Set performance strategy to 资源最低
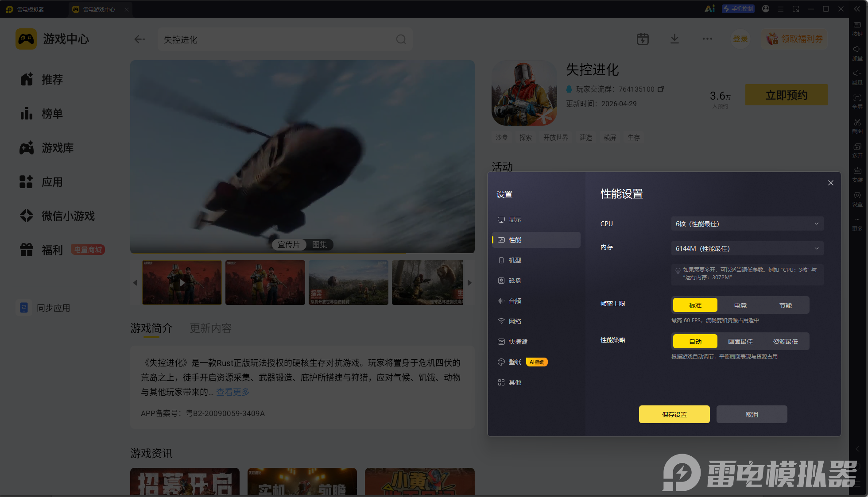The image size is (868, 497). [x=786, y=342]
